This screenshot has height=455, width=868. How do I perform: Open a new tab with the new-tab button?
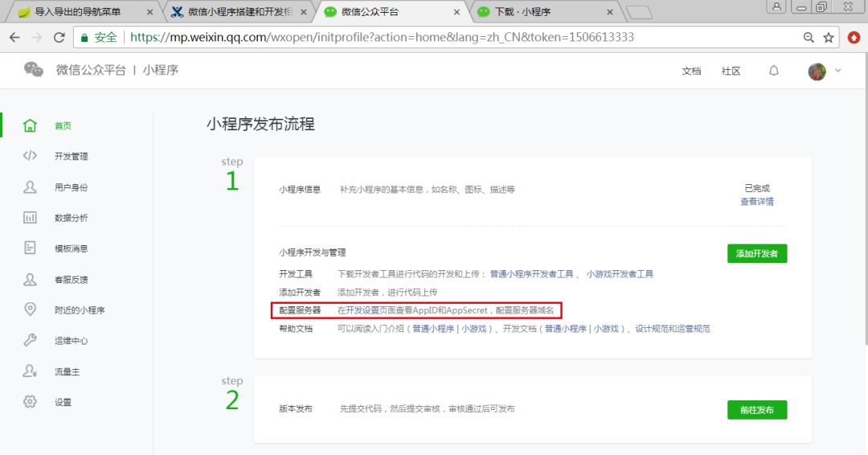[640, 12]
